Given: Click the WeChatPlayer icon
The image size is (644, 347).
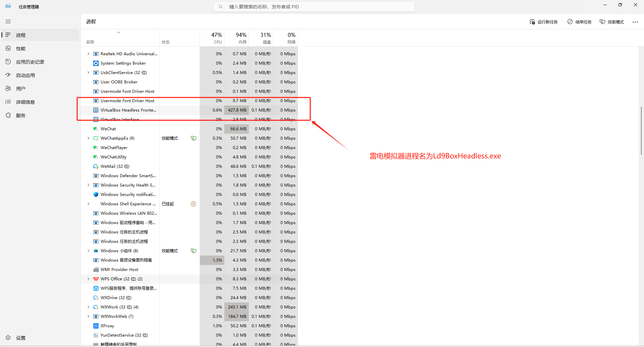Looking at the screenshot, I should [x=96, y=148].
